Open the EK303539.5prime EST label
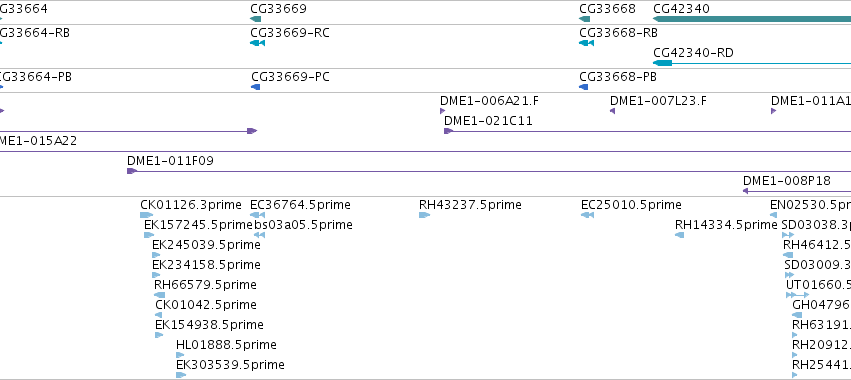851x380 pixels. 230,364
